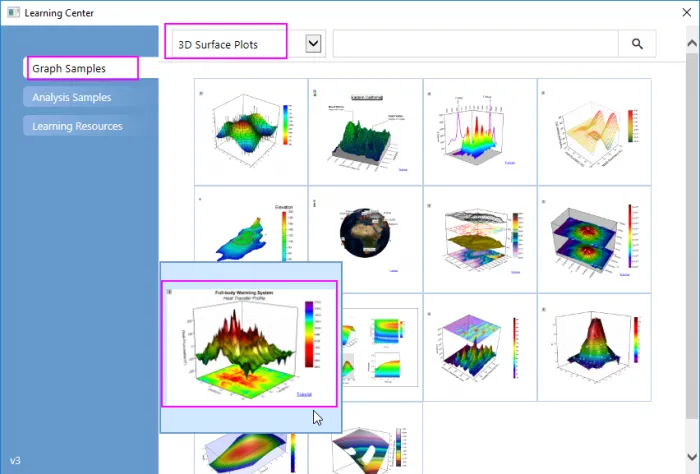Open the green terrain surface with labels thumbnail
Viewport: 700px width, 474px height.
(x=365, y=132)
